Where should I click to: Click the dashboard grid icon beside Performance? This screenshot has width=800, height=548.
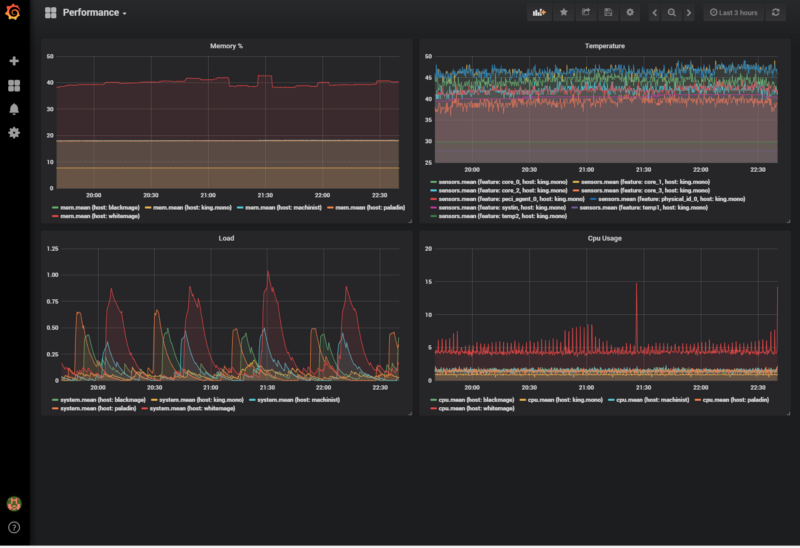pos(51,13)
